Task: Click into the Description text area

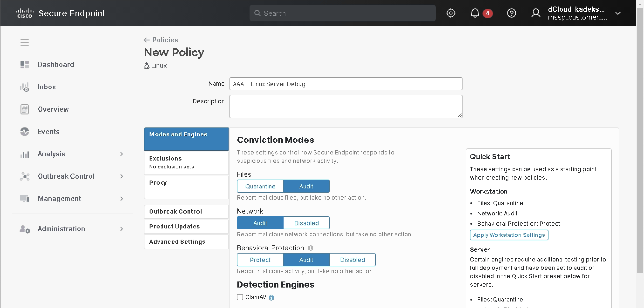Action: click(x=346, y=106)
